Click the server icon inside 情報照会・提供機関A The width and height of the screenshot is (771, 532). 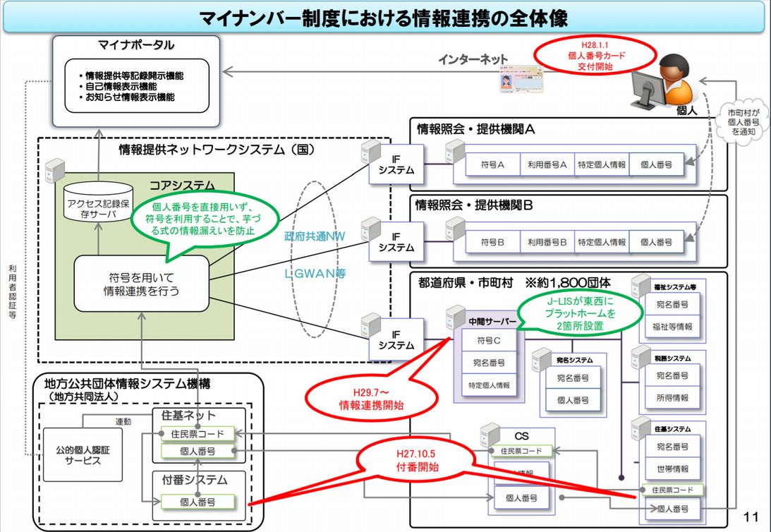pos(455,152)
